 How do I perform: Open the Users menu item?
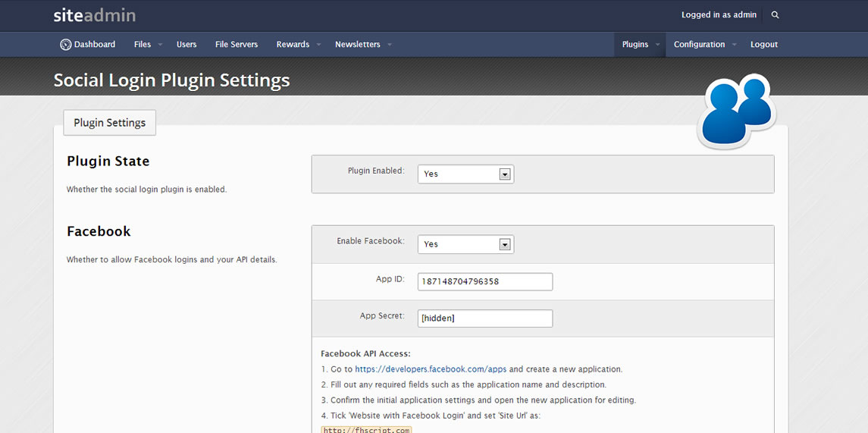tap(186, 44)
